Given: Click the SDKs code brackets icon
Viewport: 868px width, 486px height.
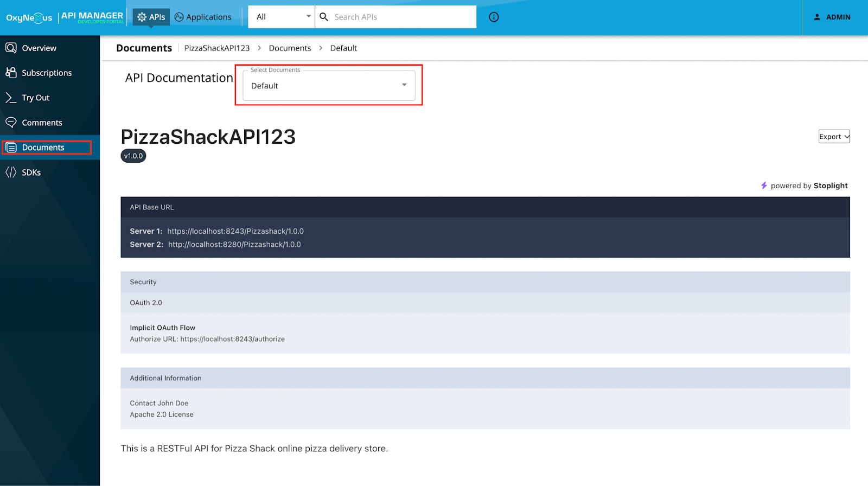Looking at the screenshot, I should tap(11, 172).
